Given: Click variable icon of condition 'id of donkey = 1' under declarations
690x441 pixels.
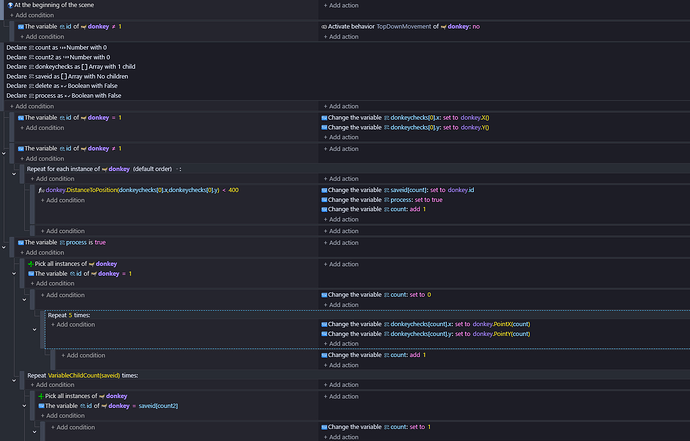Looking at the screenshot, I should [21, 118].
